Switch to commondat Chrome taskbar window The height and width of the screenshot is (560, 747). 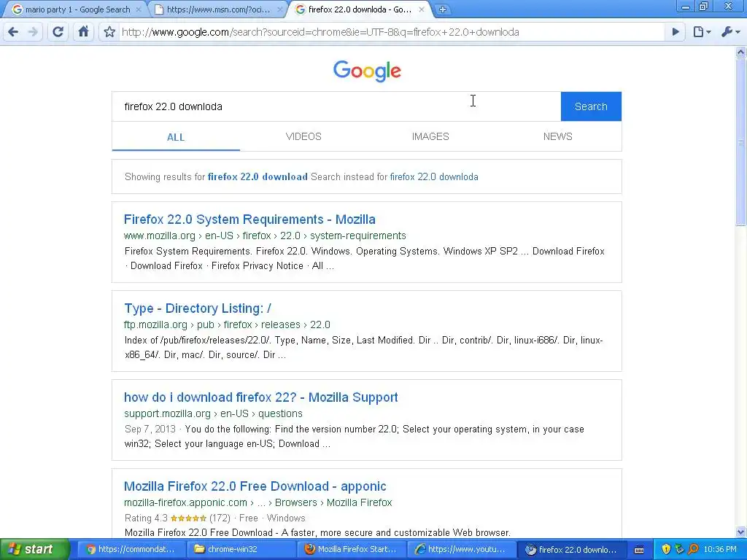[131, 549]
